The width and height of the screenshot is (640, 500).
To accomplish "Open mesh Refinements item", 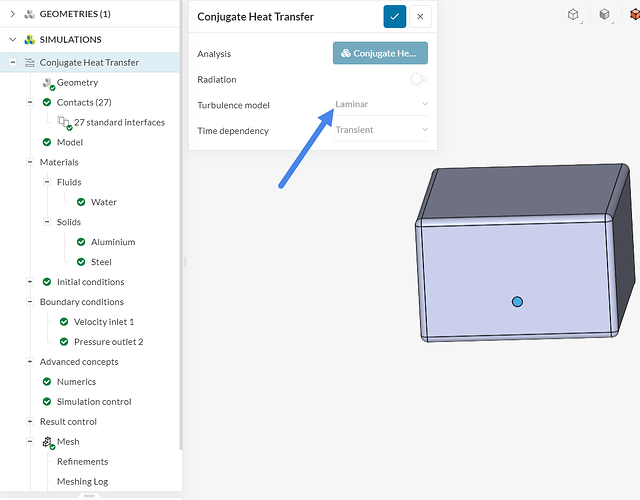I will (x=82, y=462).
